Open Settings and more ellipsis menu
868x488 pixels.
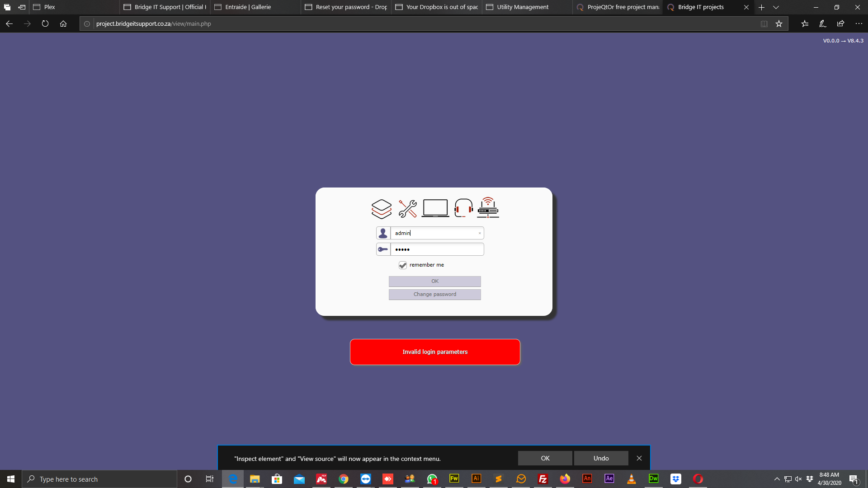(859, 23)
